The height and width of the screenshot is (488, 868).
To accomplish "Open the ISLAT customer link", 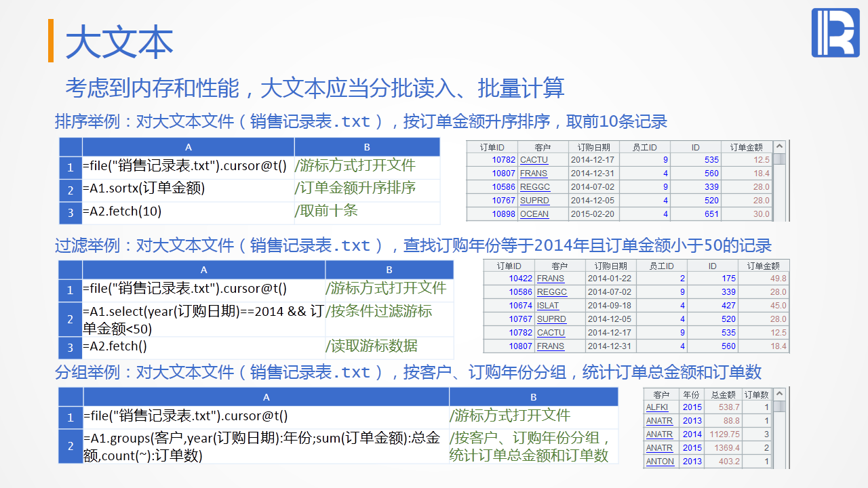I will [x=548, y=306].
